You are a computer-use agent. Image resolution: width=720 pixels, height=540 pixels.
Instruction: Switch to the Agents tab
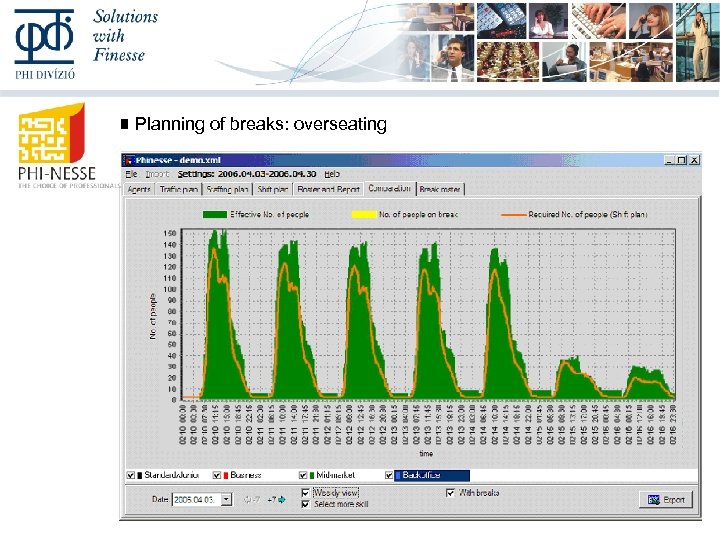[139, 189]
